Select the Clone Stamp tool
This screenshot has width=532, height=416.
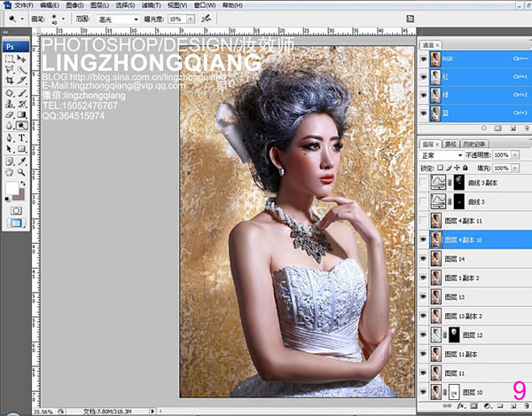click(x=10, y=104)
